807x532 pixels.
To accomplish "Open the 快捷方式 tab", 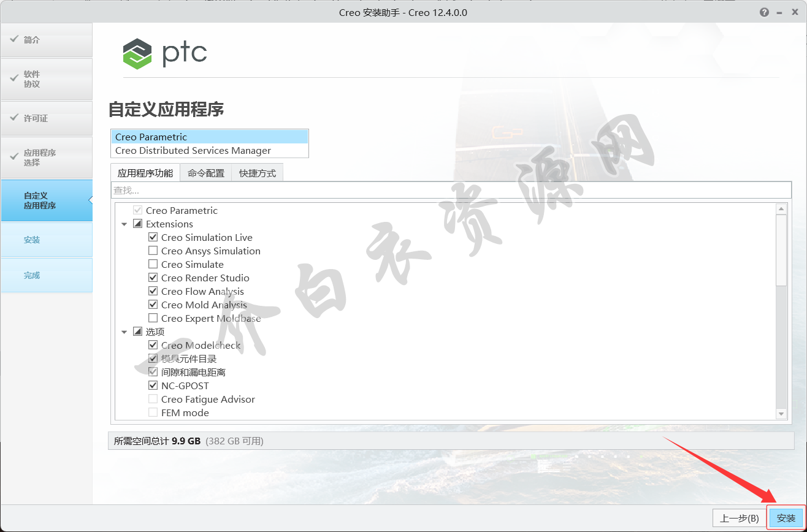I will (x=258, y=173).
